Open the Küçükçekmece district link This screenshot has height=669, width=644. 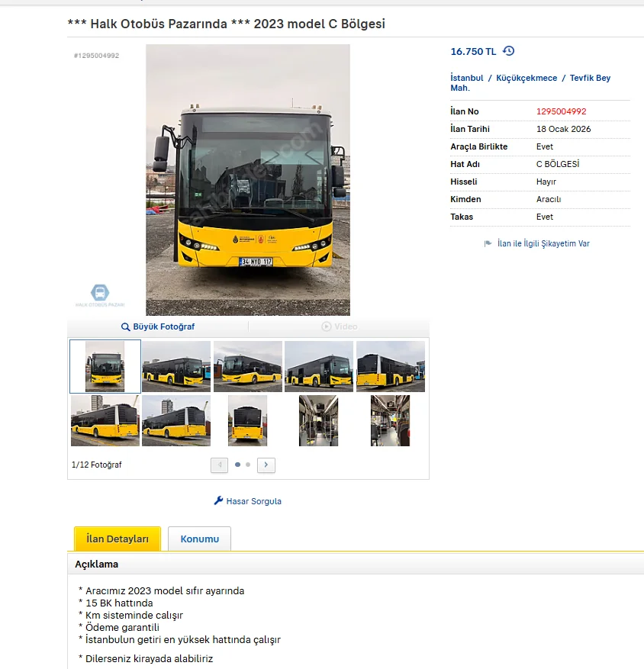pyautogui.click(x=526, y=78)
